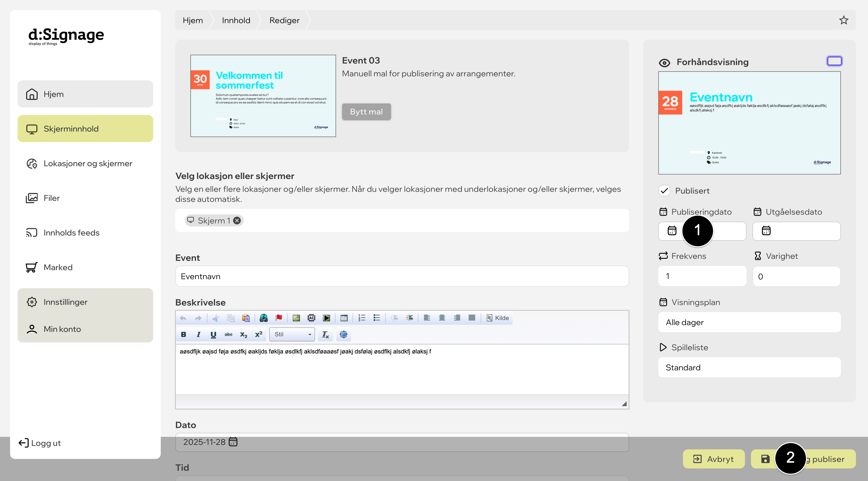Toggle underline formatting
The image size is (868, 481).
[213, 334]
